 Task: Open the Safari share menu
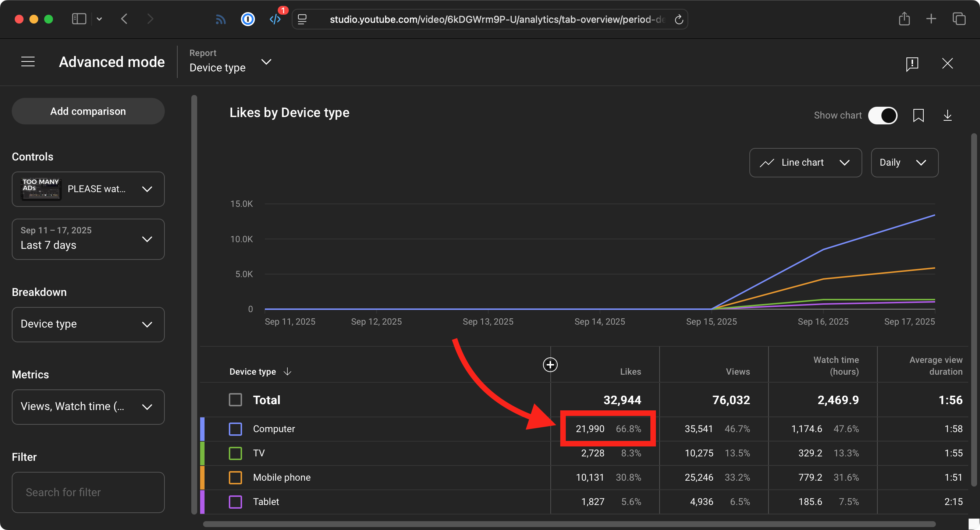click(904, 18)
